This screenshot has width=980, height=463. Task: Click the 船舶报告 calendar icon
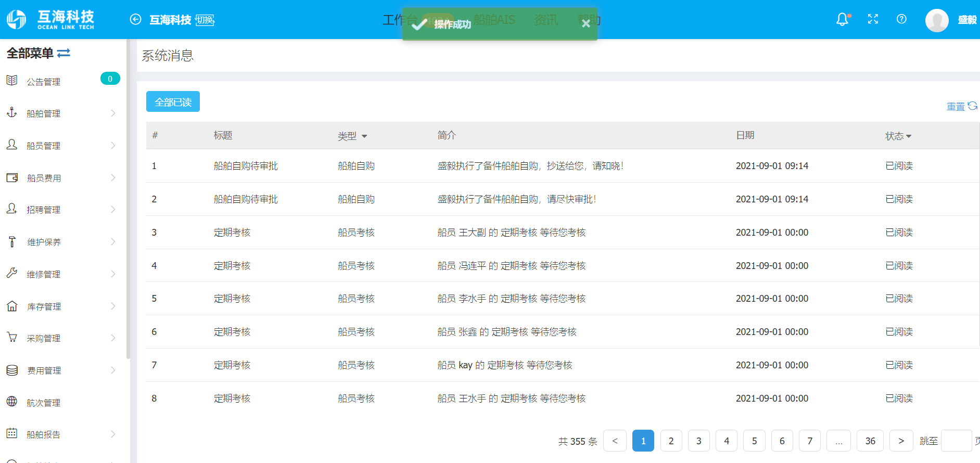click(x=12, y=433)
